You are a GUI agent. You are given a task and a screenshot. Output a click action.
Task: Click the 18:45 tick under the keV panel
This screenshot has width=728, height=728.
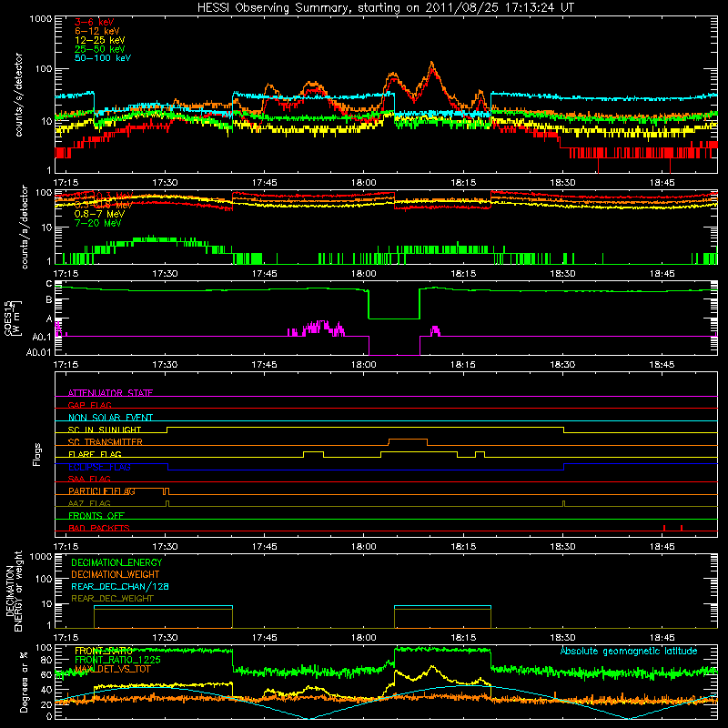(x=662, y=182)
